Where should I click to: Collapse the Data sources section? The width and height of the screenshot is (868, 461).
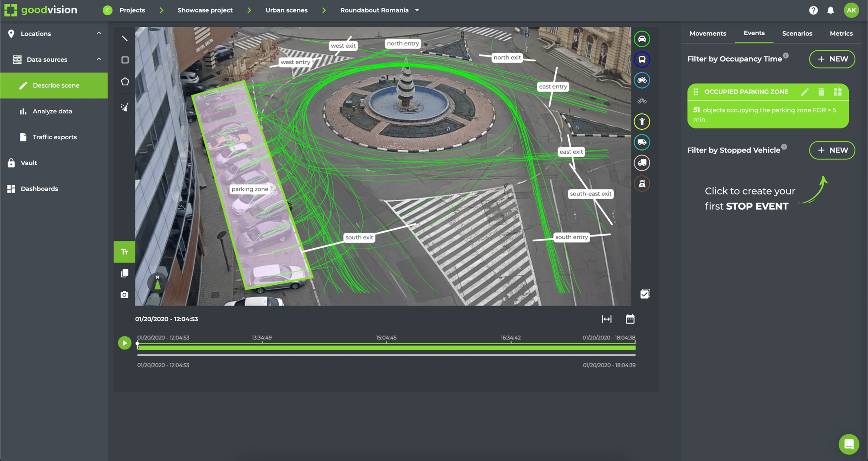pos(99,59)
